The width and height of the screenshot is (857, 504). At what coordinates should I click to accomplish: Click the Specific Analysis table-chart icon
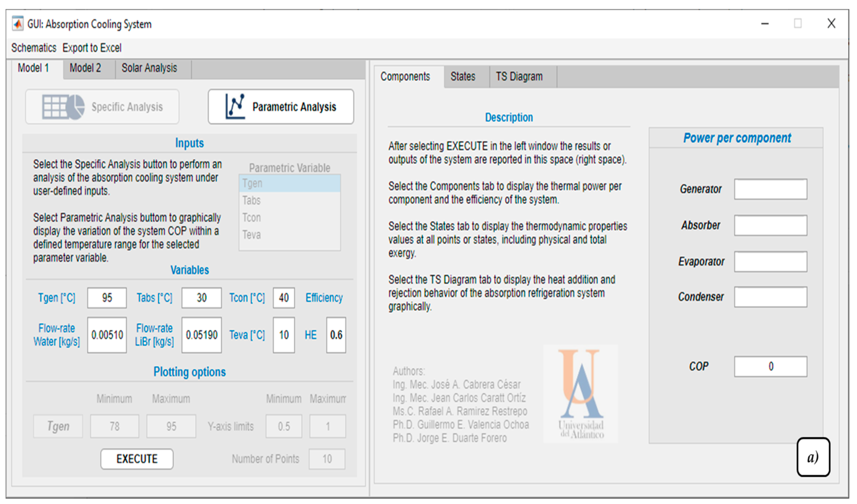63,107
